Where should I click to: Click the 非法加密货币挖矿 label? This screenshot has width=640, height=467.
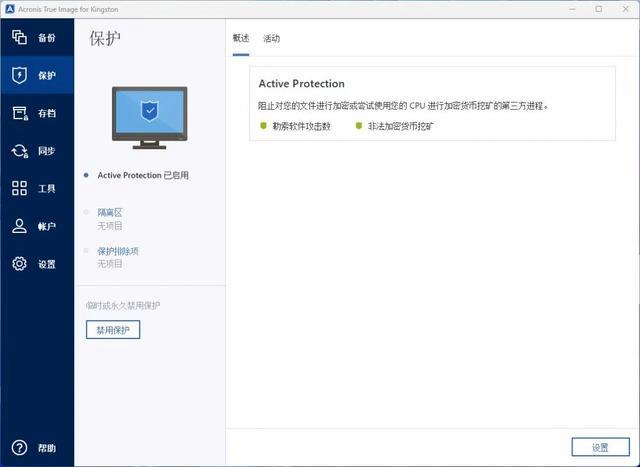click(401, 126)
